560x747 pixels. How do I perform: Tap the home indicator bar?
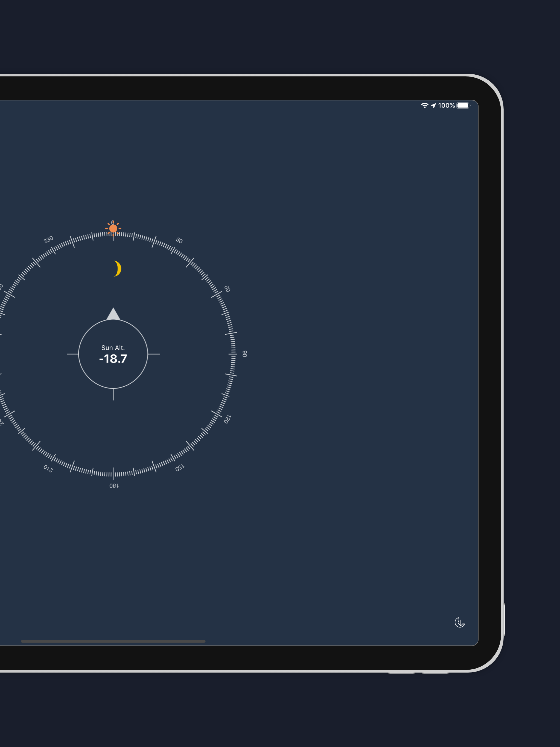pyautogui.click(x=113, y=641)
